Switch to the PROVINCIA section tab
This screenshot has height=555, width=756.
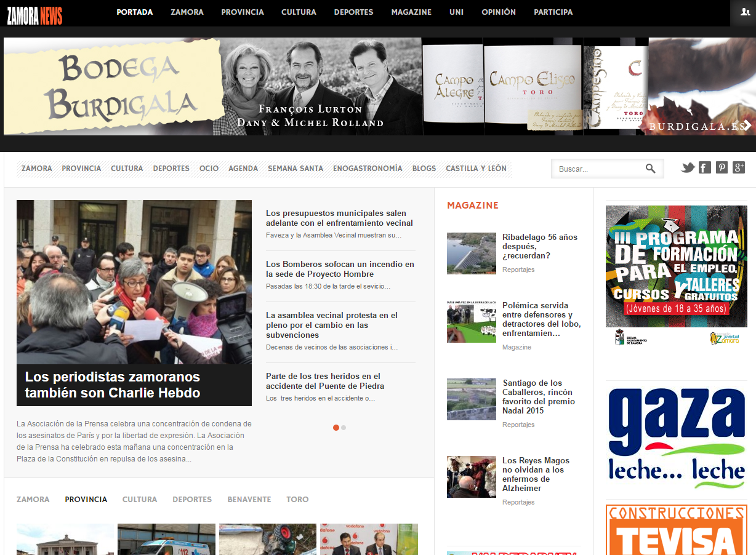[x=86, y=500]
